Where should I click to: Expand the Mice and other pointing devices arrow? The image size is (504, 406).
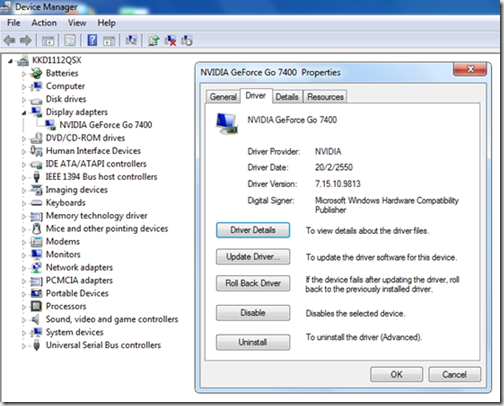24,229
